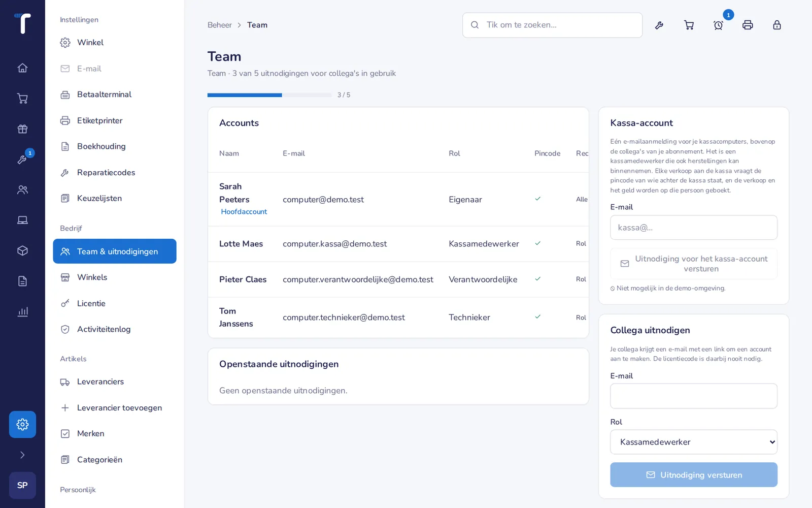Open Betaalterminal settings
Screen dimensions: 812x508
point(115,94)
